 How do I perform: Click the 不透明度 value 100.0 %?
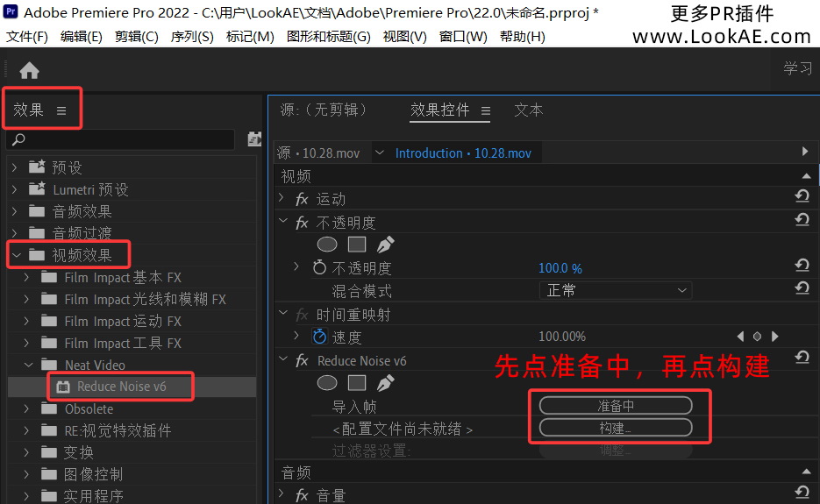pyautogui.click(x=560, y=268)
